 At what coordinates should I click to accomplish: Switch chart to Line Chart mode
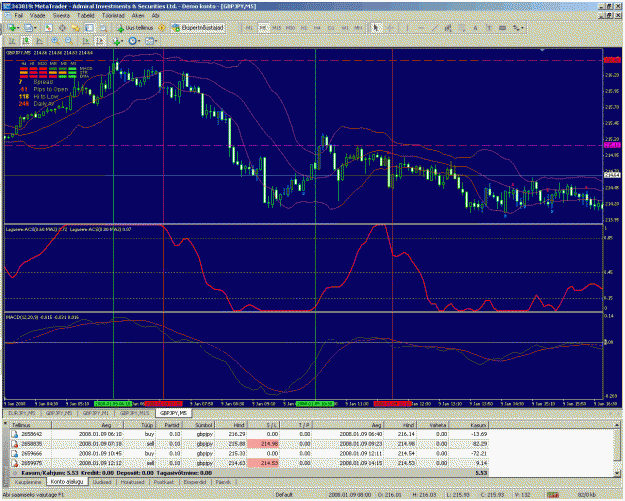[39, 41]
